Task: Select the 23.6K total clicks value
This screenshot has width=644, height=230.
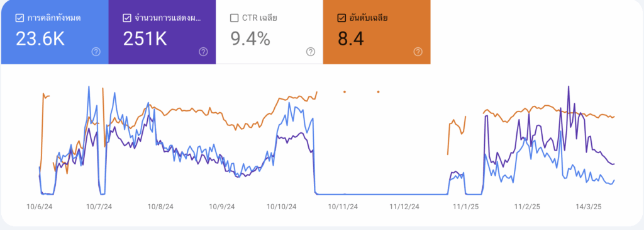Action: [40, 38]
